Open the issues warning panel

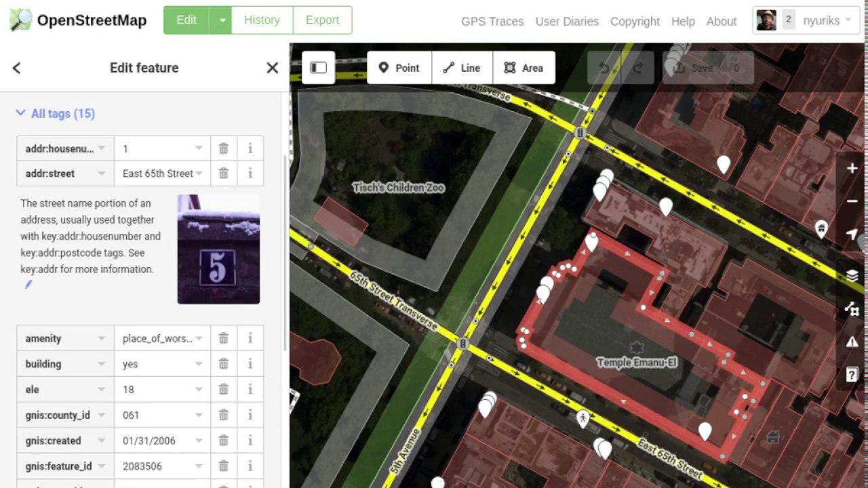click(x=852, y=342)
